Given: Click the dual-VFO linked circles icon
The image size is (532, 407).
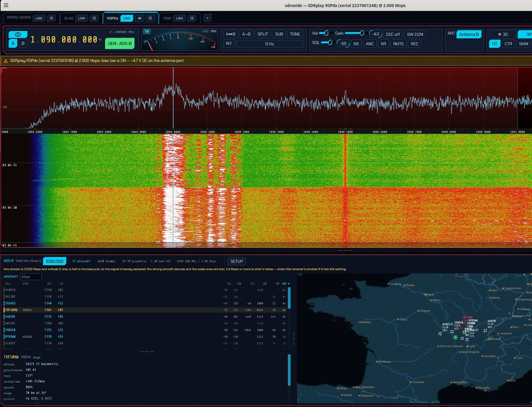Looking at the screenshot, I should click(18, 34).
